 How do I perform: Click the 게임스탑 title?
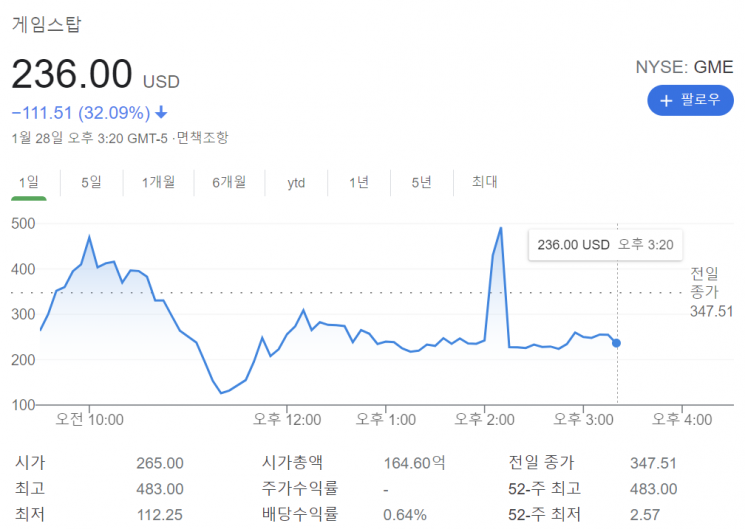click(47, 24)
